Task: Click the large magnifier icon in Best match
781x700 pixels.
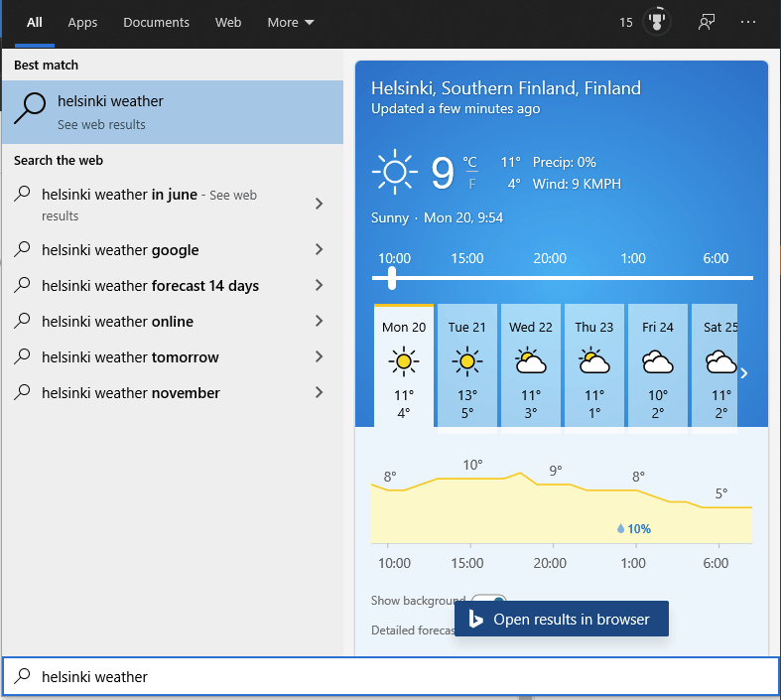Action: (x=30, y=108)
